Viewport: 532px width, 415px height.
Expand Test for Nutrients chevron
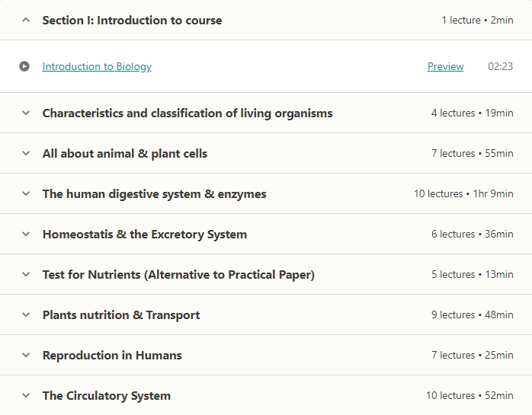[x=26, y=274]
